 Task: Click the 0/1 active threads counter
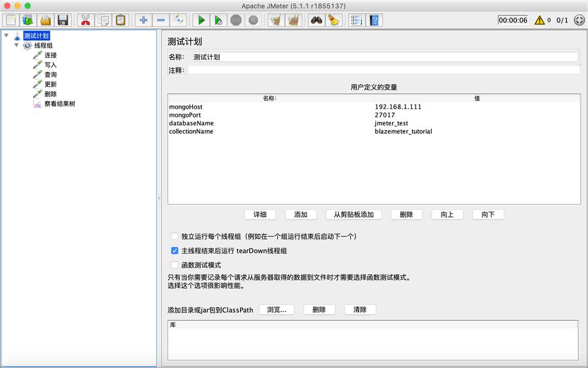[562, 20]
